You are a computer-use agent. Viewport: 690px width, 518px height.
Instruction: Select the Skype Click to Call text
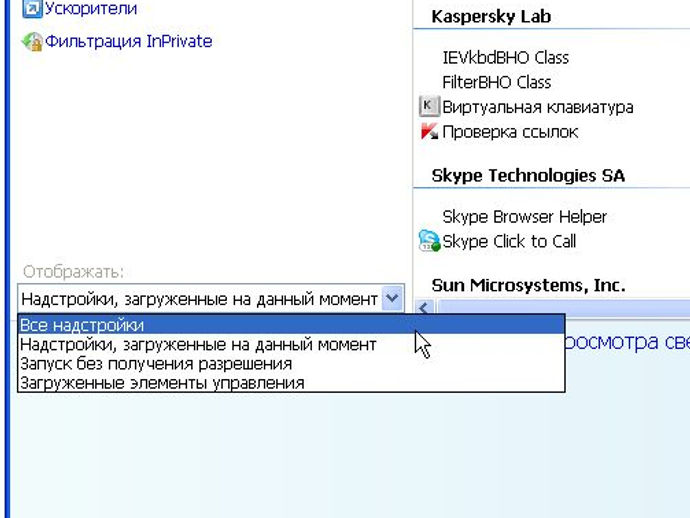tap(509, 241)
